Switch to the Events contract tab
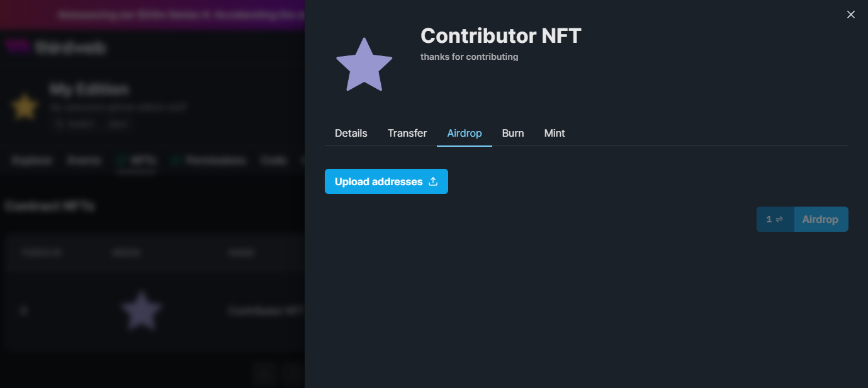Viewport: 868px width, 388px height. [x=84, y=161]
